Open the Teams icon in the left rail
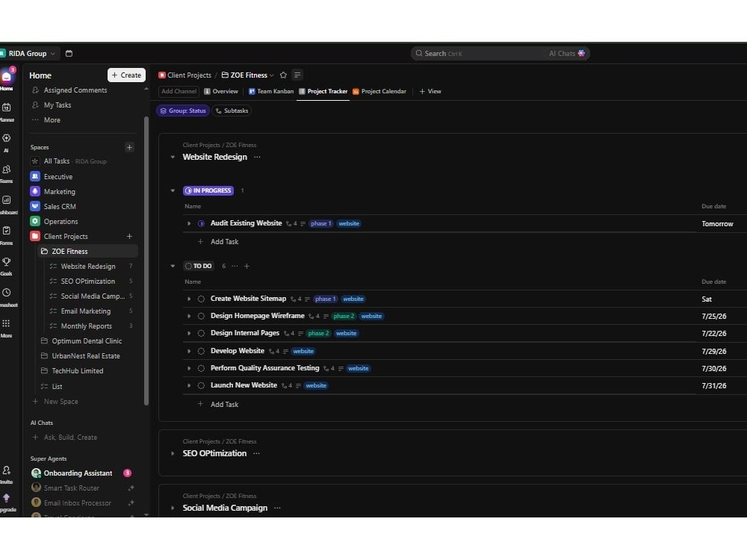747x560 pixels. 7,169
